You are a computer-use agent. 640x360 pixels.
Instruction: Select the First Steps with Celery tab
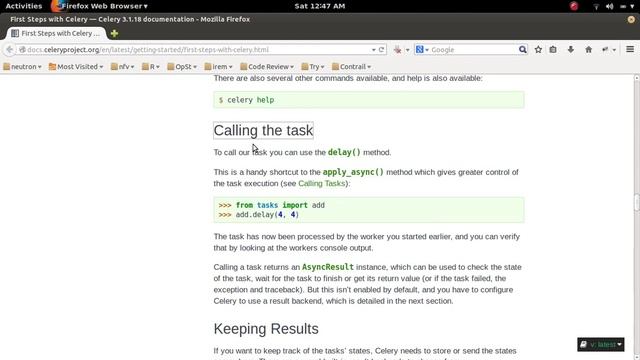pos(56,33)
